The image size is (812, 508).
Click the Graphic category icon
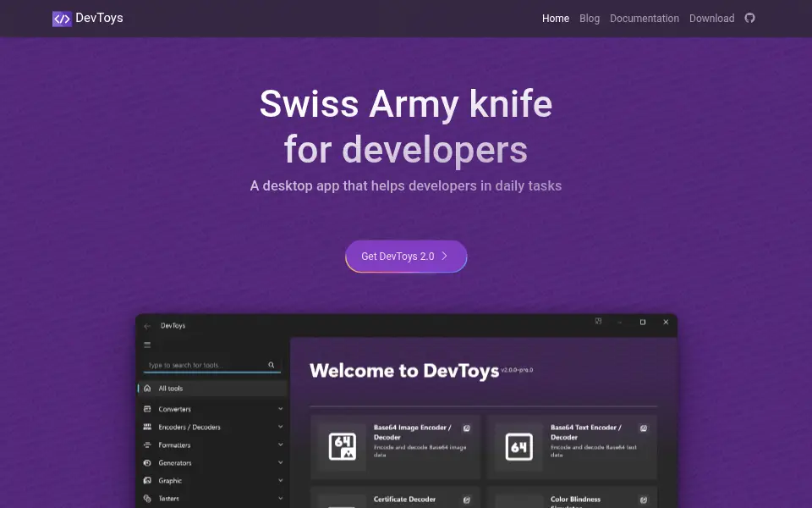(x=147, y=481)
